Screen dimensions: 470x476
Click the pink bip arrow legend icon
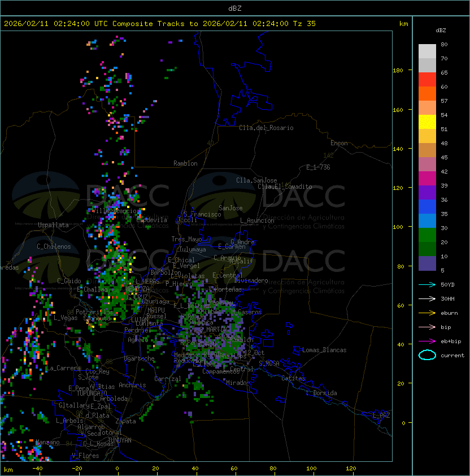[x=427, y=327]
